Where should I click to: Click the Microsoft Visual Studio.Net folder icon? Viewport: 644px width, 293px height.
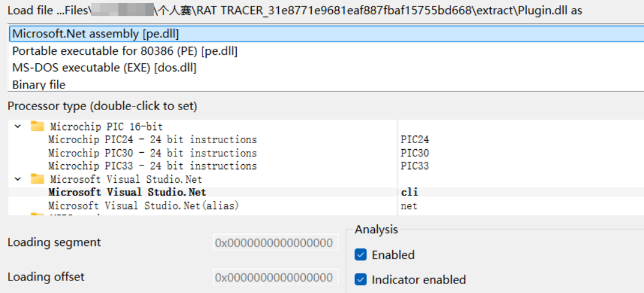37,179
